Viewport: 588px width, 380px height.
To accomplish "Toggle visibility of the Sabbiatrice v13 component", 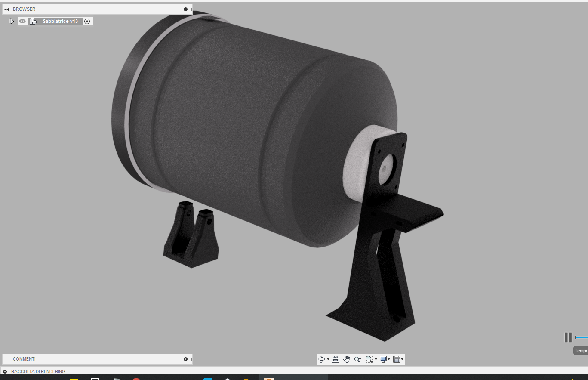I will 22,21.
